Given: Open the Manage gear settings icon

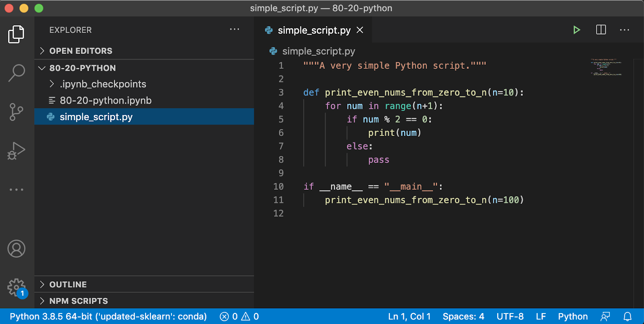Looking at the screenshot, I should click(16, 287).
